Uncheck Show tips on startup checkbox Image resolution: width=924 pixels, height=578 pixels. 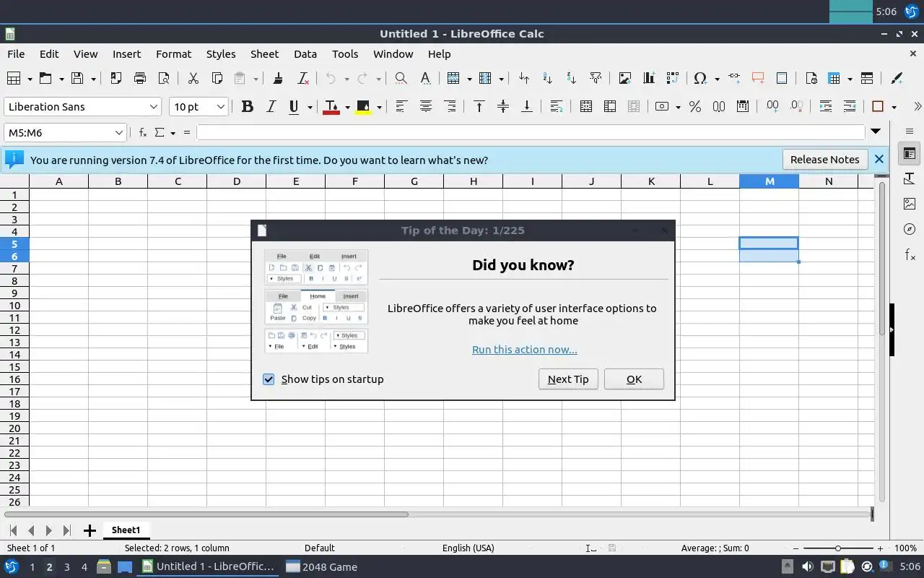(269, 379)
